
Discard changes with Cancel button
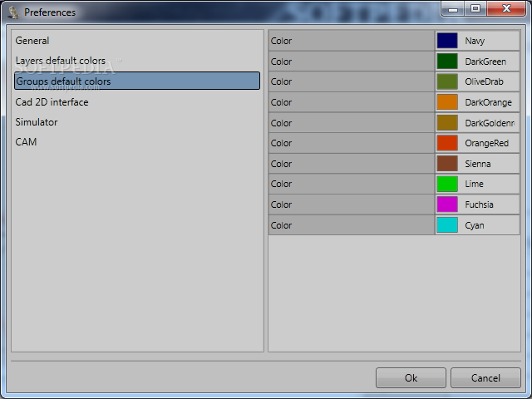click(485, 377)
